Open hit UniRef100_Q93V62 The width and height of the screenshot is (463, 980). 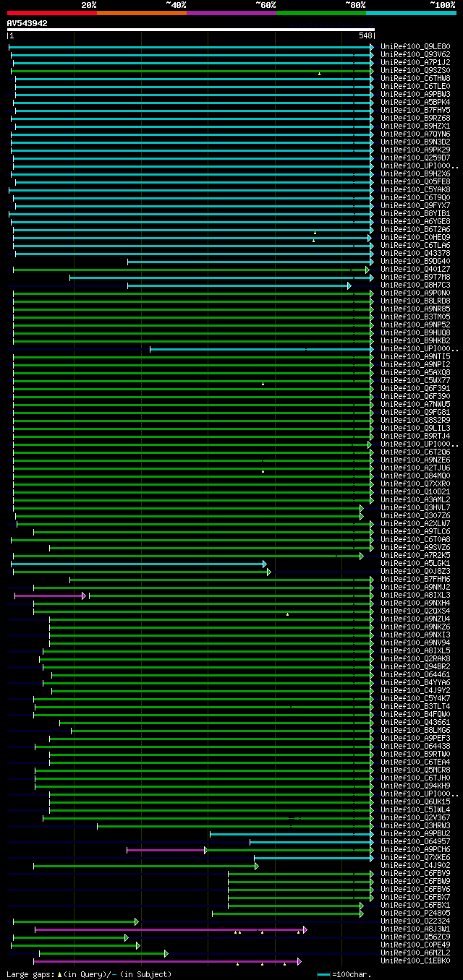click(x=415, y=55)
